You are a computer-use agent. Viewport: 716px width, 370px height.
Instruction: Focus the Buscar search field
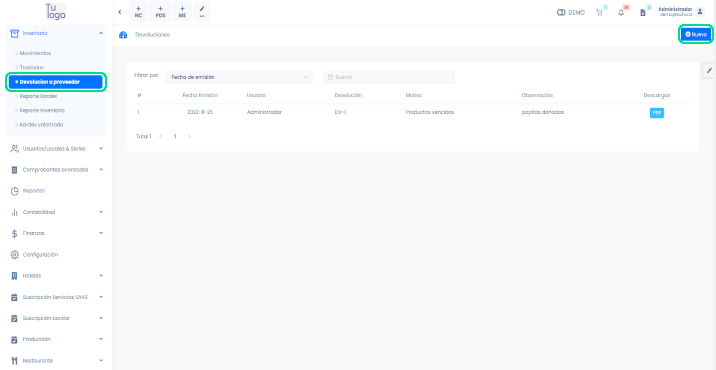389,77
